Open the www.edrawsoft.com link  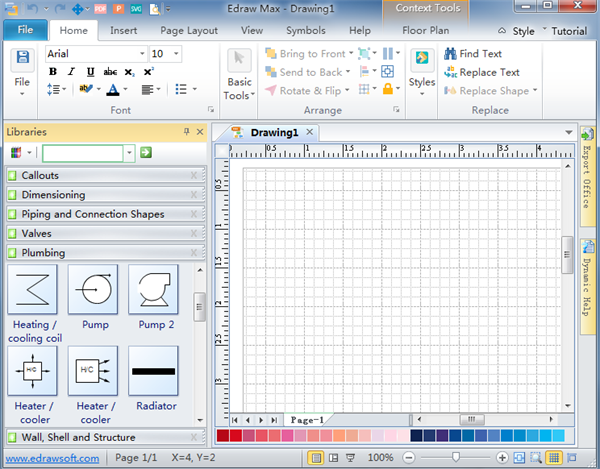coord(51,457)
